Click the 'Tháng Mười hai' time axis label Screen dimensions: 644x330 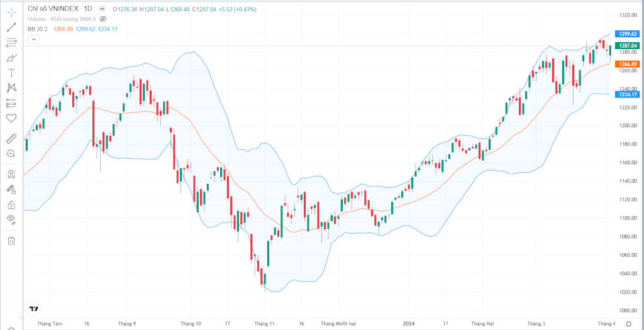338,324
